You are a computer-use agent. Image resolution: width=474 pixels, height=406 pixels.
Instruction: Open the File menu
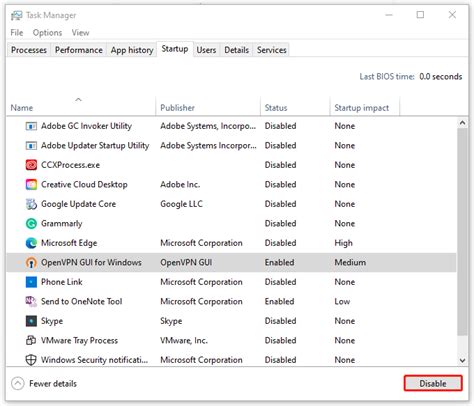point(17,33)
